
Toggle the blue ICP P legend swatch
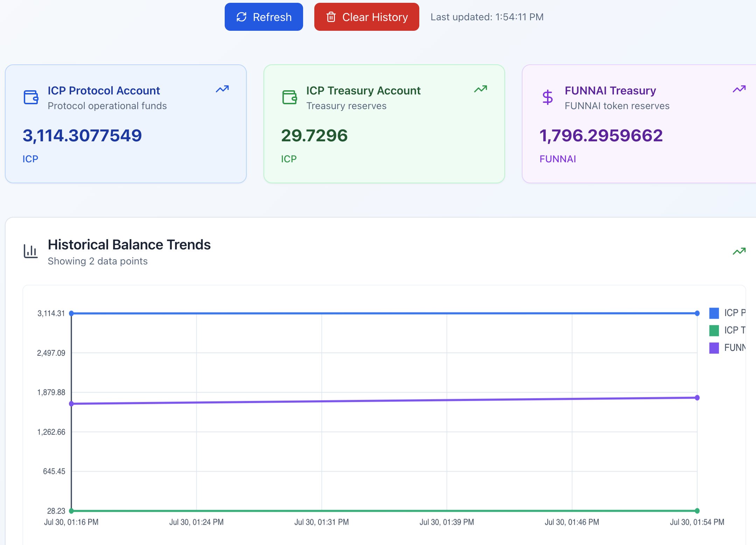tap(714, 313)
